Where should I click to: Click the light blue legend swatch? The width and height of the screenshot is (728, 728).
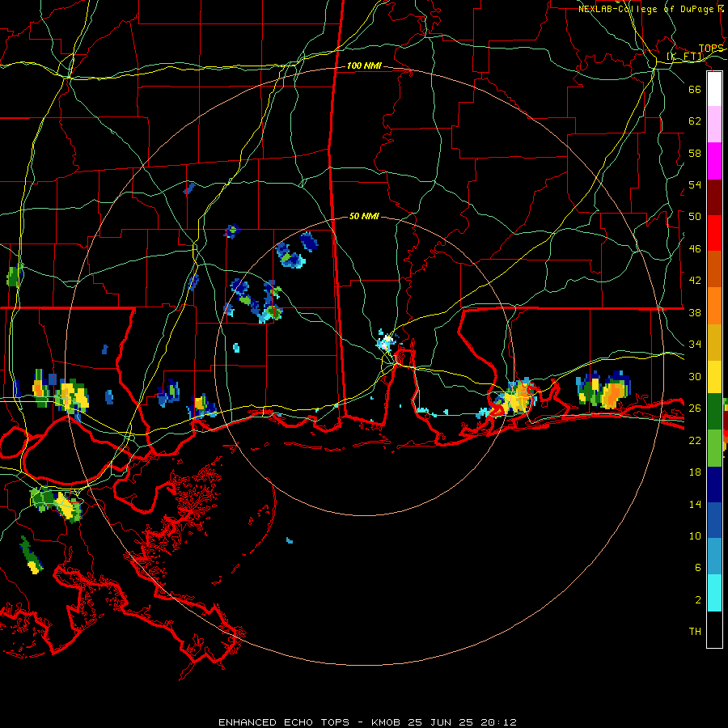[x=714, y=557]
